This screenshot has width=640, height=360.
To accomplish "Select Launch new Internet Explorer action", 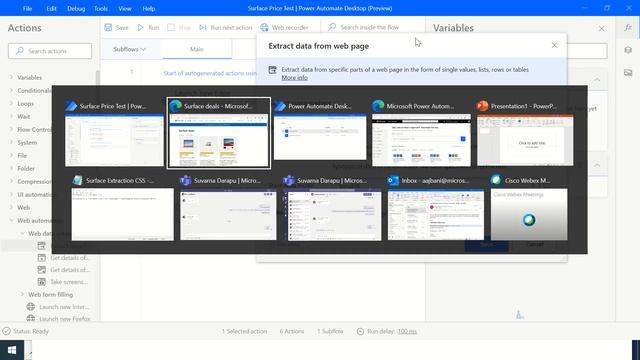I will tap(58, 307).
